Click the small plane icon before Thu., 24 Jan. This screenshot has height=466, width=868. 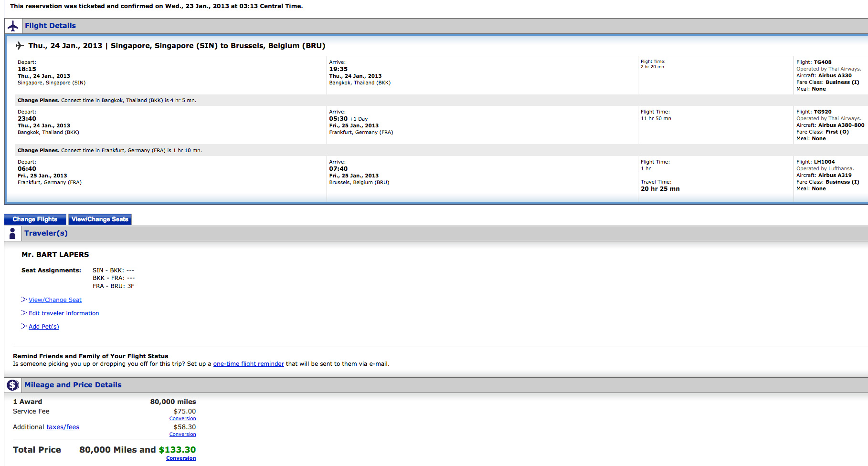tap(20, 46)
